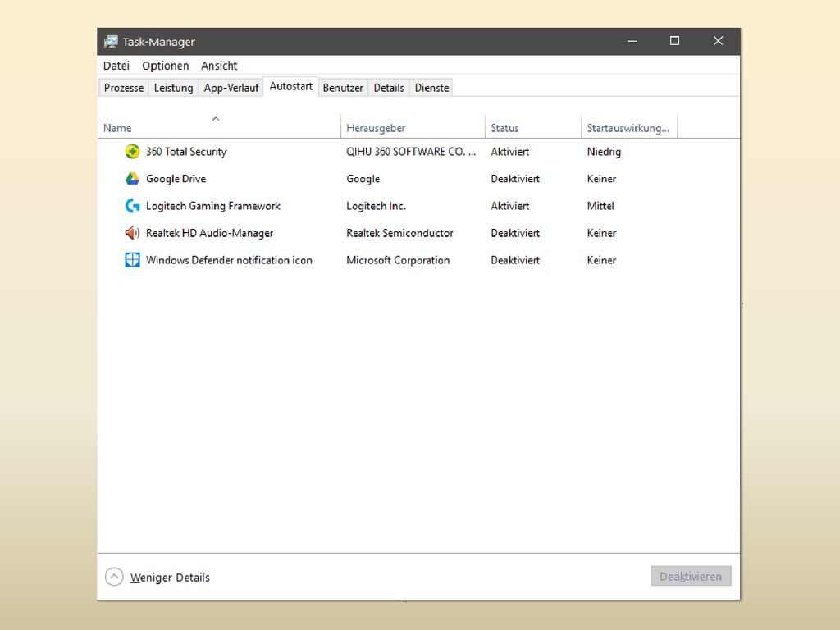
Task: Click Deaktiviert status of Windows Defender
Action: tap(515, 260)
